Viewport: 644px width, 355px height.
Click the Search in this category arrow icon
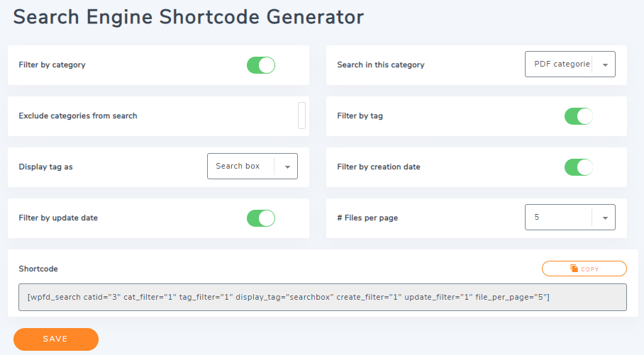point(605,64)
